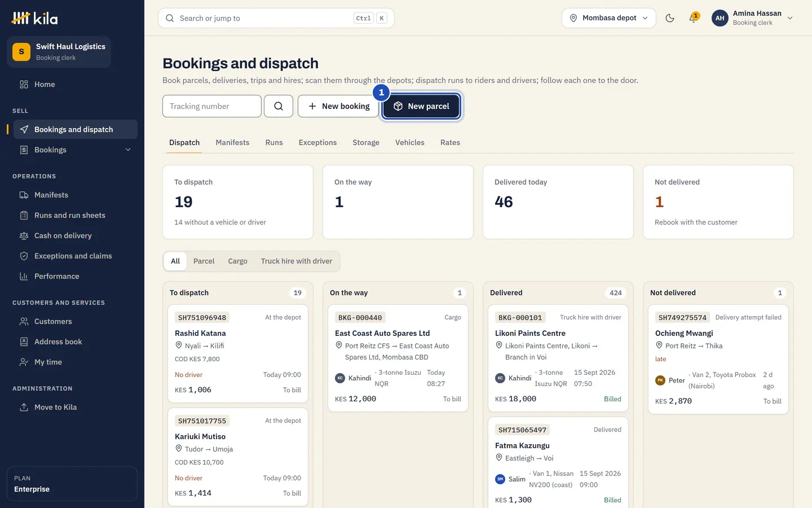Open Cash on delivery scales icon
The height and width of the screenshot is (508, 812).
click(24, 236)
